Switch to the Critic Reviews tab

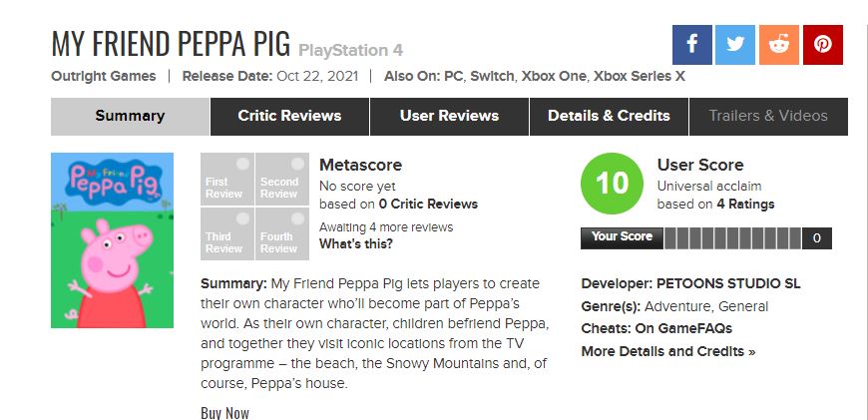click(x=289, y=116)
